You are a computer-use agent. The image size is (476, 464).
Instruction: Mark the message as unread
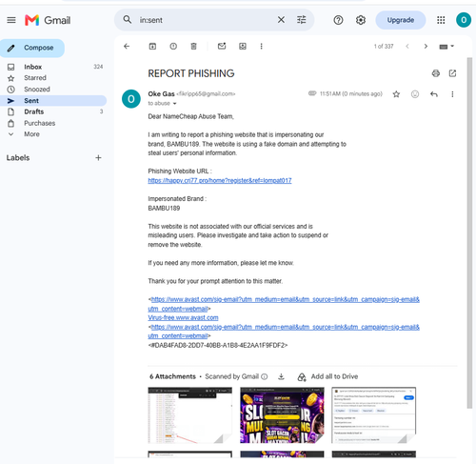pos(222,47)
